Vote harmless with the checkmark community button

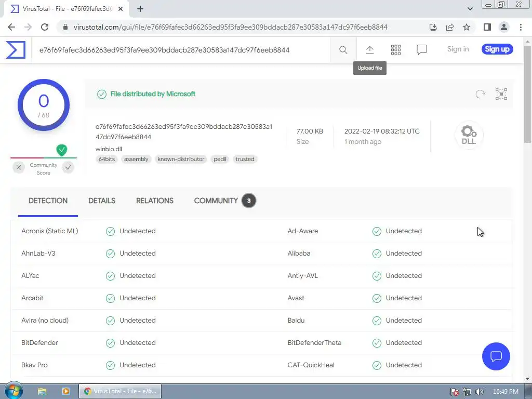coord(68,167)
